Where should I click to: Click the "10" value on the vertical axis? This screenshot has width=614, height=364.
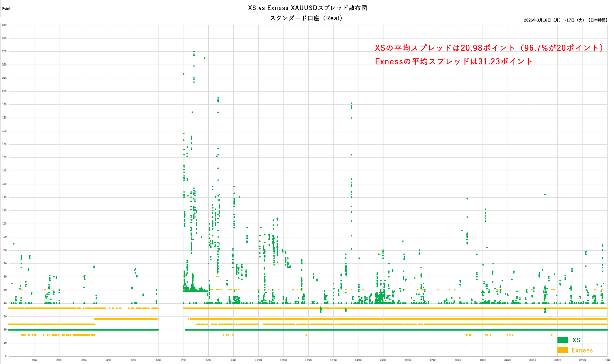(5, 343)
